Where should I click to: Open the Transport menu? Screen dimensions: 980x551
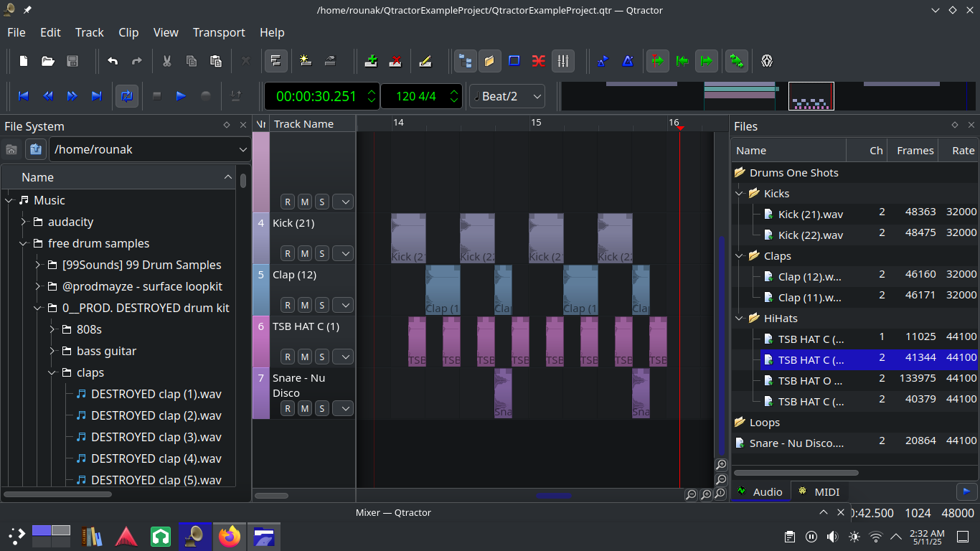[219, 32]
